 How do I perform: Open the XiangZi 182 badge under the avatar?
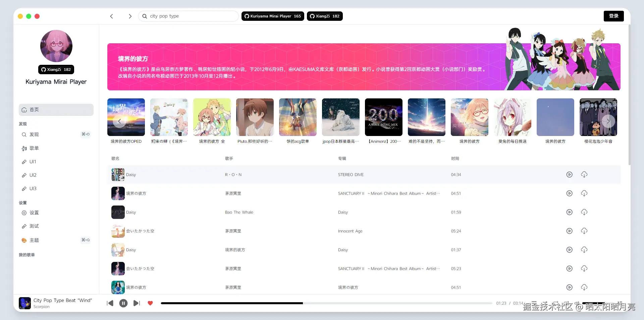(x=56, y=70)
